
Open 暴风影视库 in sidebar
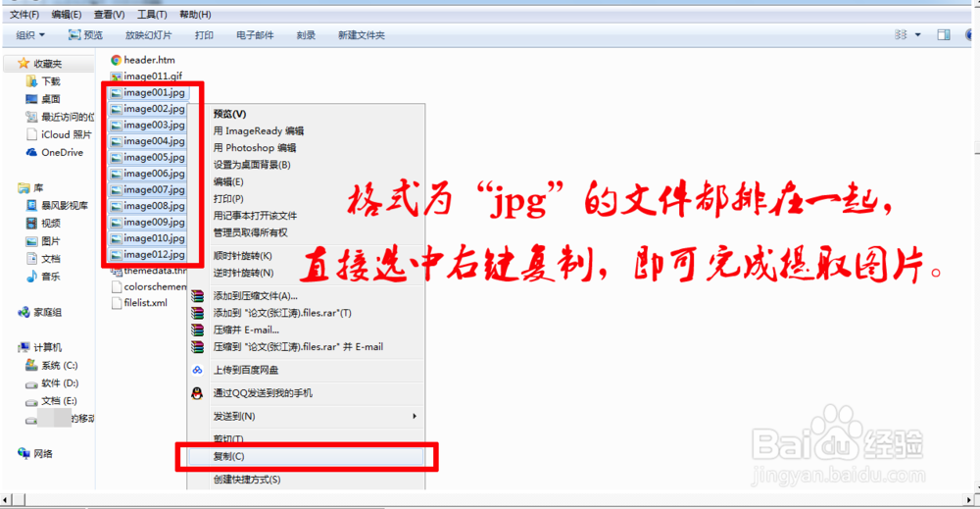click(57, 205)
